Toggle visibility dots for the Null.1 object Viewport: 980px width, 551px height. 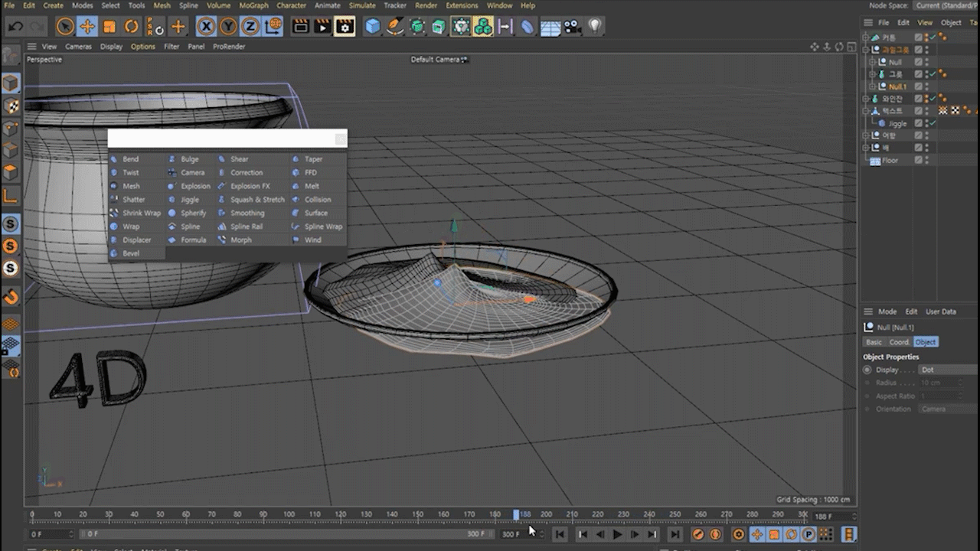[x=927, y=86]
